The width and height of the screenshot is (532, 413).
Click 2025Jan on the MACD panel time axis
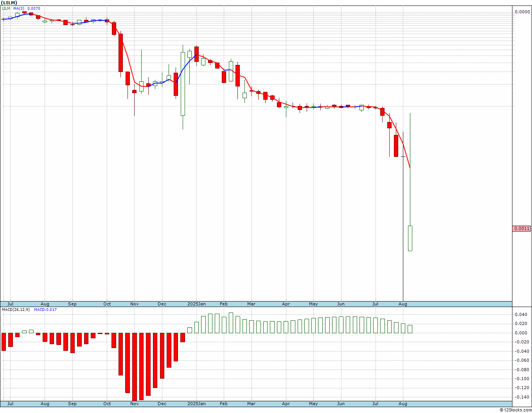tap(196, 404)
